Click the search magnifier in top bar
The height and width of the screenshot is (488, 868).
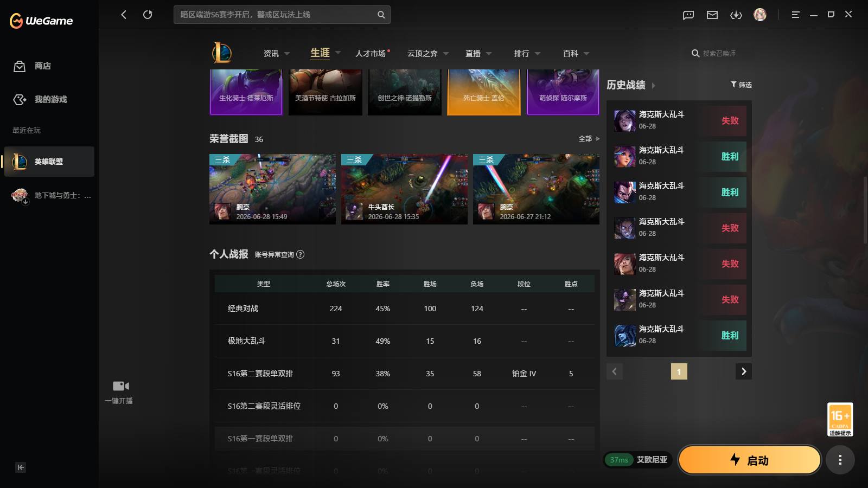381,15
